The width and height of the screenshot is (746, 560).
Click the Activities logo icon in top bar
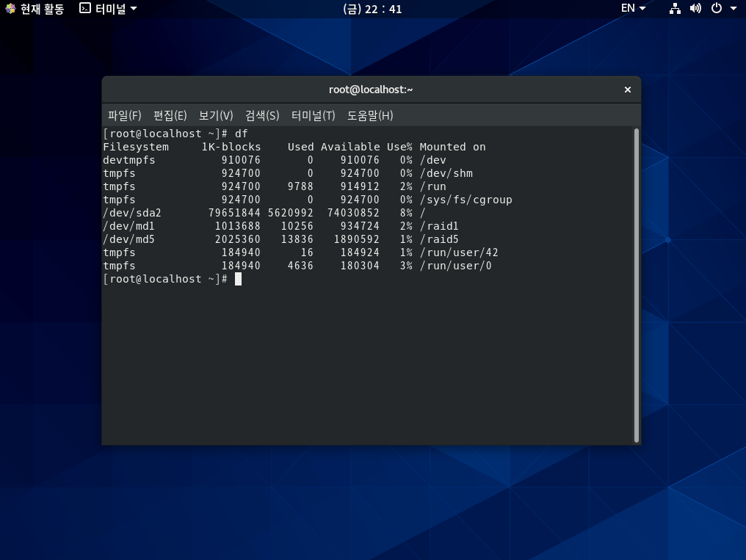pyautogui.click(x=10, y=9)
